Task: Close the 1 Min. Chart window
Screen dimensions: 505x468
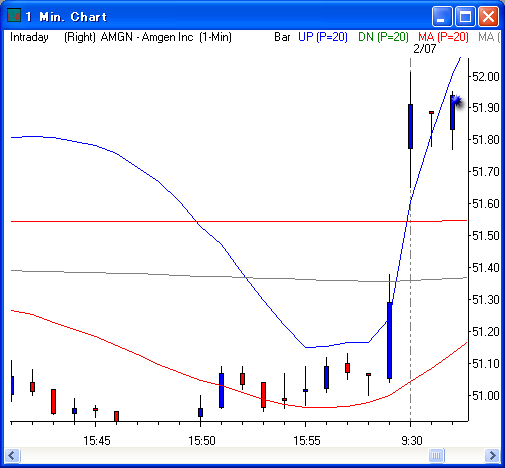Action: tap(488, 16)
